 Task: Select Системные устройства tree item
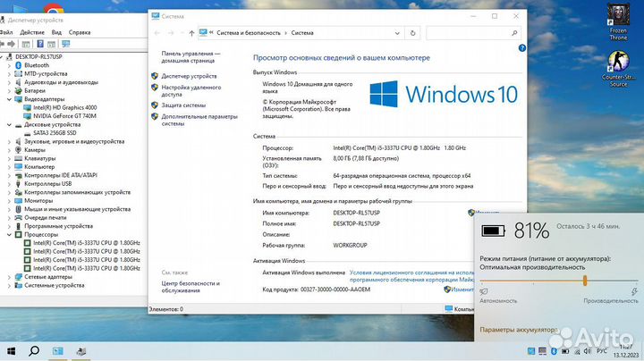click(55, 286)
